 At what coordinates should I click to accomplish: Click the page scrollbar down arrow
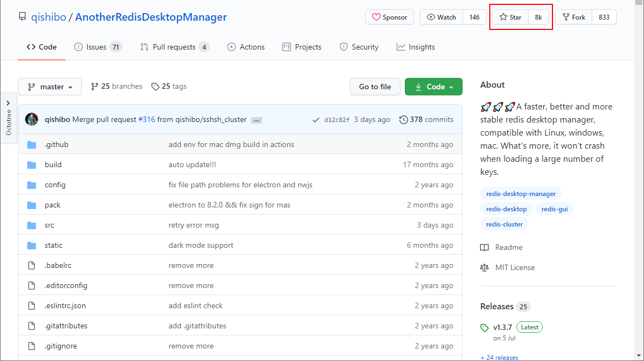[x=639, y=356]
